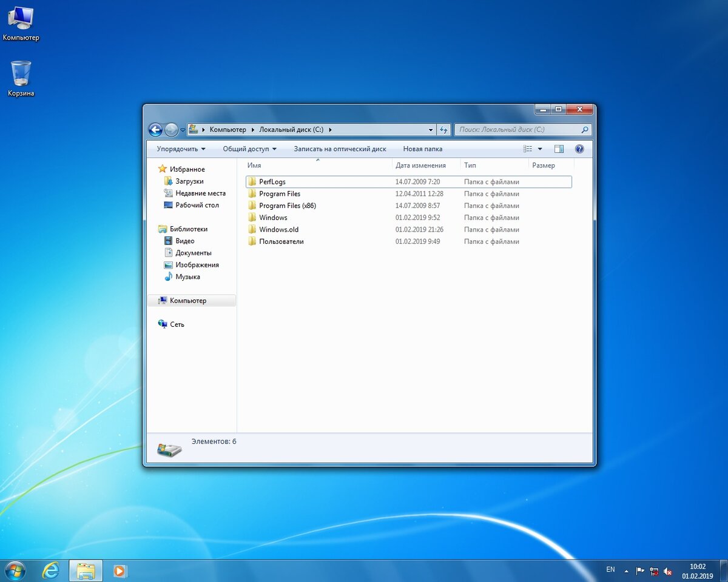This screenshot has width=728, height=582.
Task: Select the Program Files folder icon
Action: [x=252, y=193]
